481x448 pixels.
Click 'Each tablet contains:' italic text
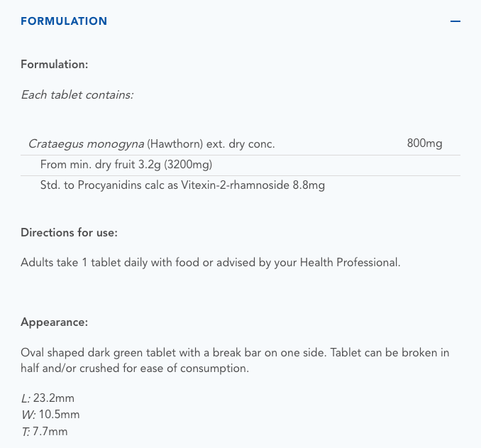[x=77, y=94]
